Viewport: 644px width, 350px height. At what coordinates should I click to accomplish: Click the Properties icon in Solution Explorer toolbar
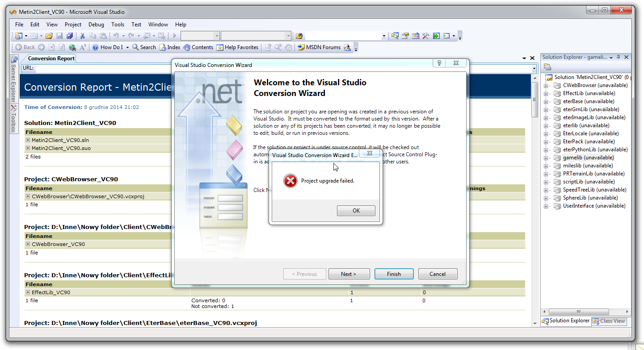click(547, 67)
